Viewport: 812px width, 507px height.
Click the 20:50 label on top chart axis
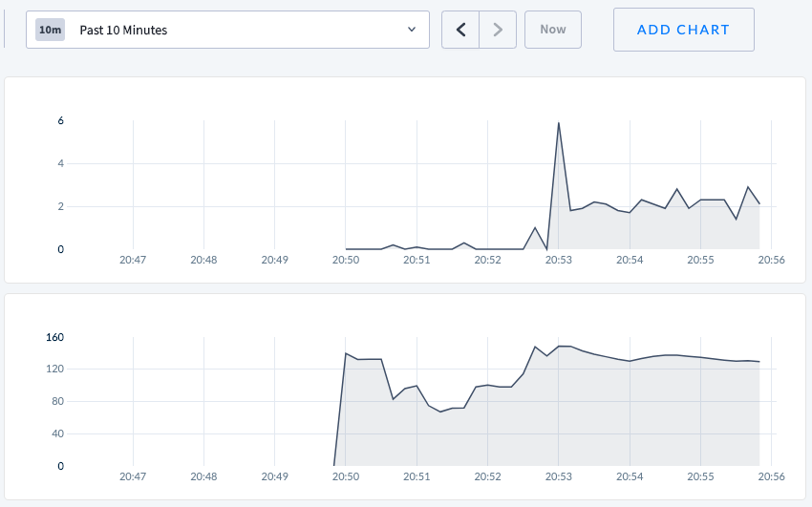tap(346, 260)
